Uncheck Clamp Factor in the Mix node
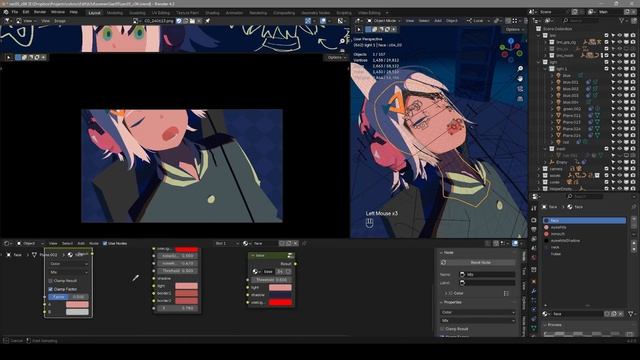 [51, 289]
